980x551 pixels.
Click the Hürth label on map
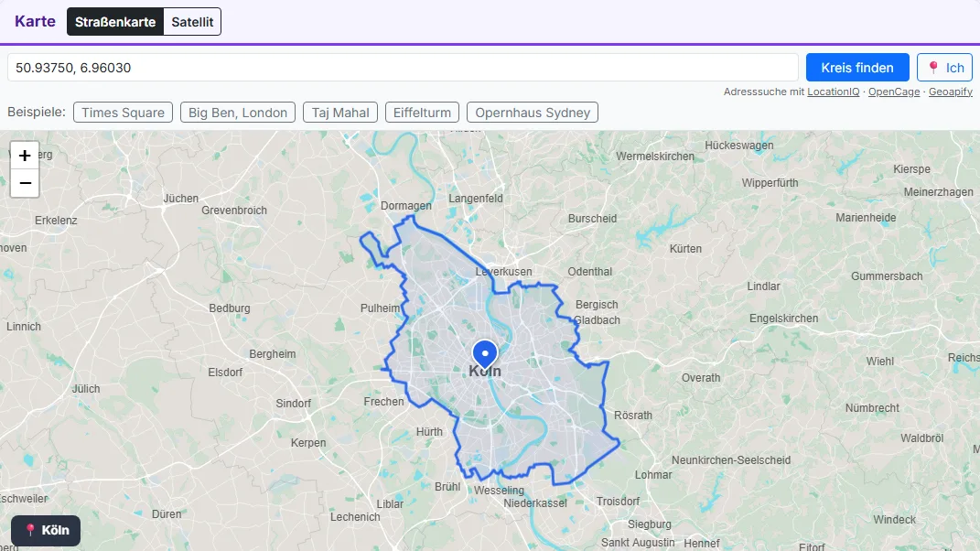429,431
